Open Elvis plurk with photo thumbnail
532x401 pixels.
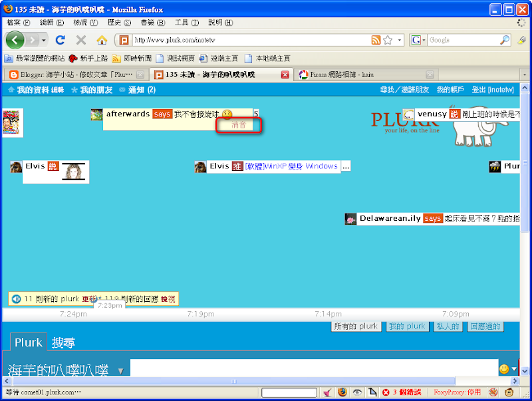click(x=56, y=172)
